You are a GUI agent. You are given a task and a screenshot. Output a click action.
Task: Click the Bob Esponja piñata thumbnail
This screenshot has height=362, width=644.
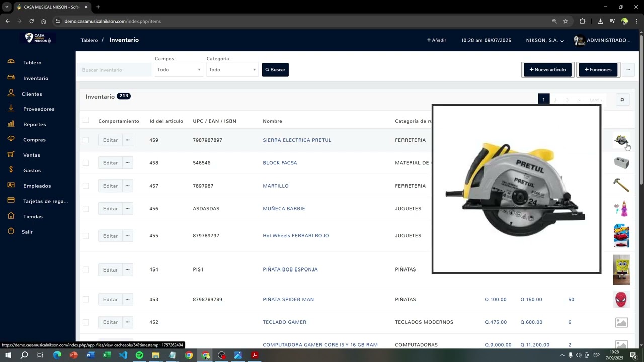click(621, 269)
